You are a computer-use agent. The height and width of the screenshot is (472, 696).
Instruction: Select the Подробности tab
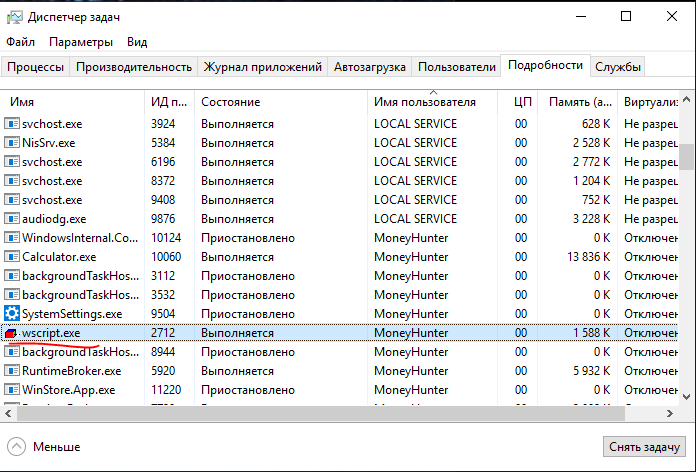[x=545, y=65]
